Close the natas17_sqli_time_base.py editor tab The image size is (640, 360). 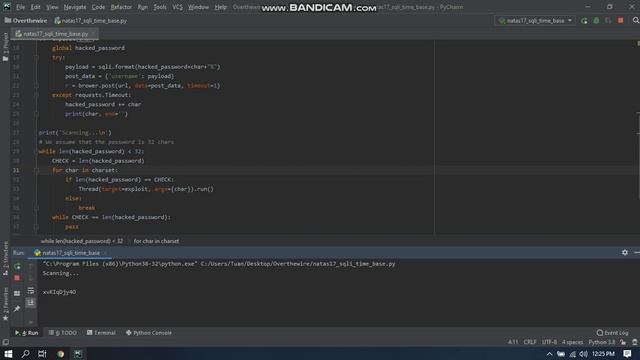93,34
